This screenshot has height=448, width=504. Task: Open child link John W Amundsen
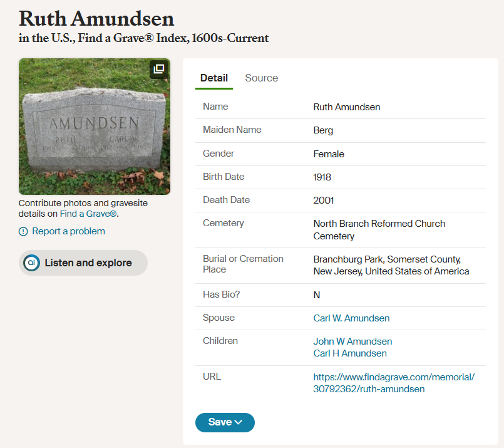pyautogui.click(x=352, y=341)
